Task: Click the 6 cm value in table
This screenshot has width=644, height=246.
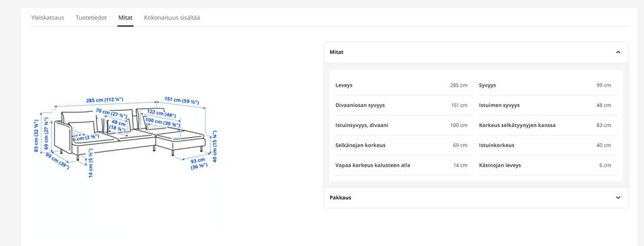Action: click(x=605, y=165)
